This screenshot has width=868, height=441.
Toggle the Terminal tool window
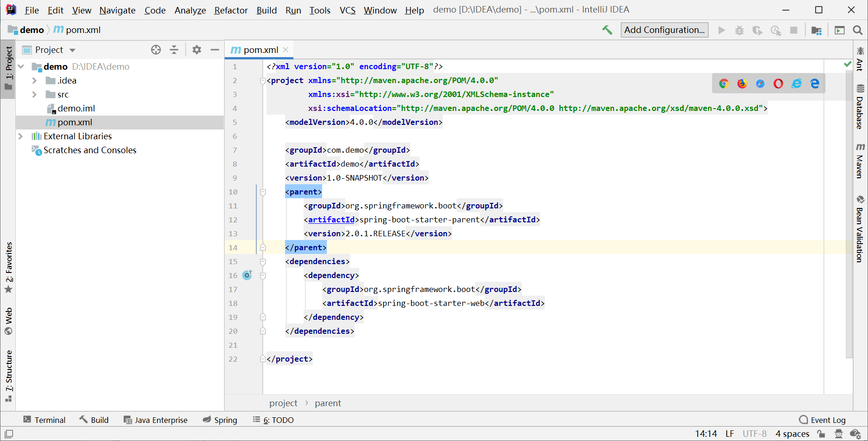[x=45, y=420]
